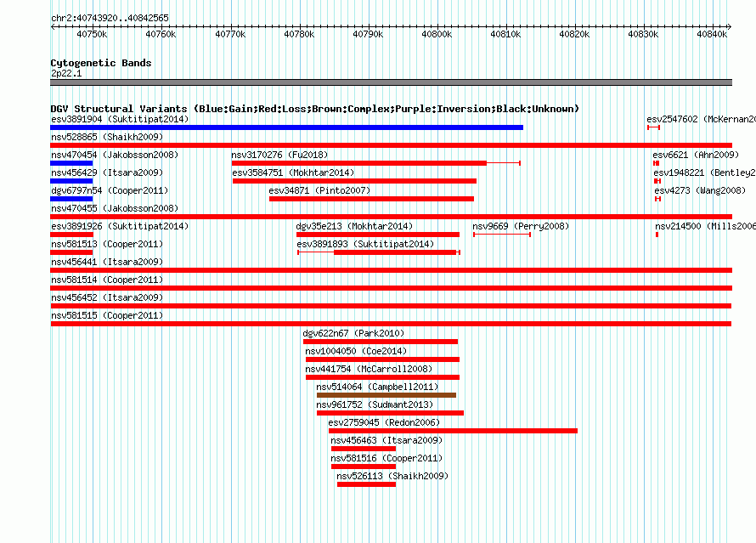
Task: Select esv3891893 (Suktitipat2014) label
Action: (365, 244)
